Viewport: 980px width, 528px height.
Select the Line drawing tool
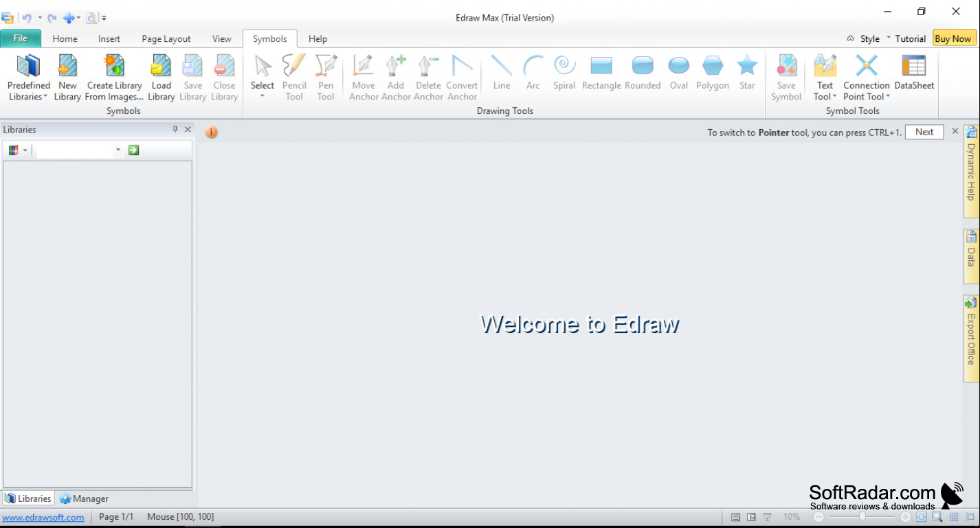pos(502,73)
